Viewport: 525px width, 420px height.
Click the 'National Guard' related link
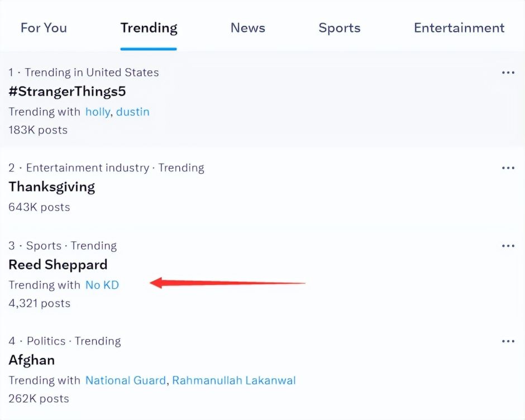[x=125, y=380]
